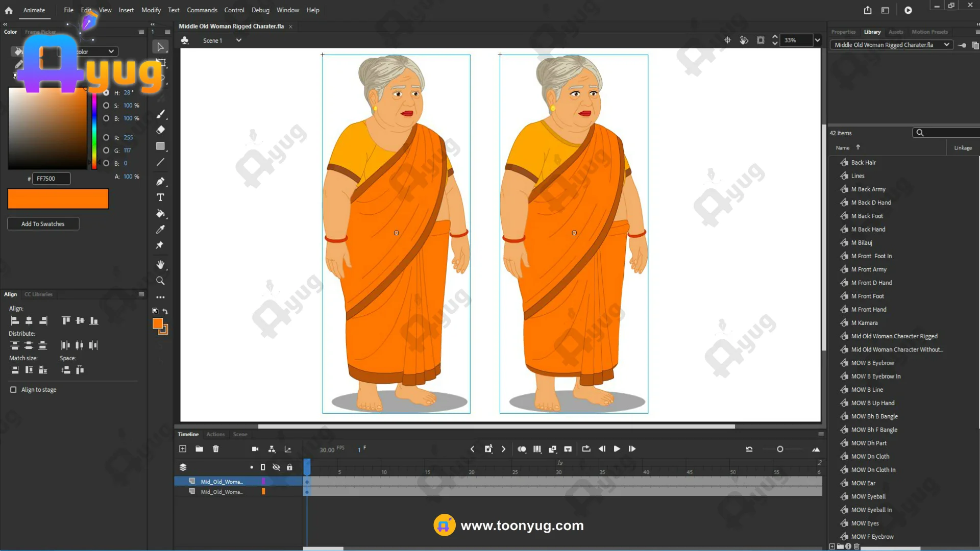Select the Hand tool

(160, 264)
